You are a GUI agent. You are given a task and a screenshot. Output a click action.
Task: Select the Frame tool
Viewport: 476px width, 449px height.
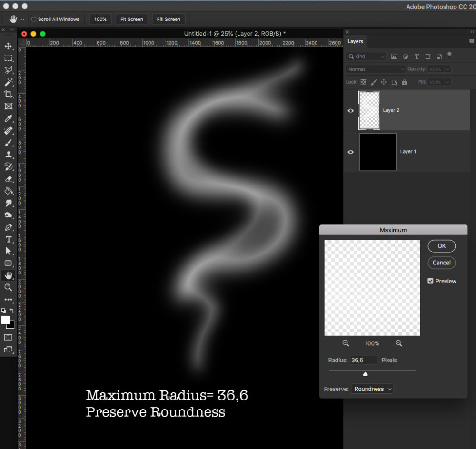pyautogui.click(x=8, y=106)
